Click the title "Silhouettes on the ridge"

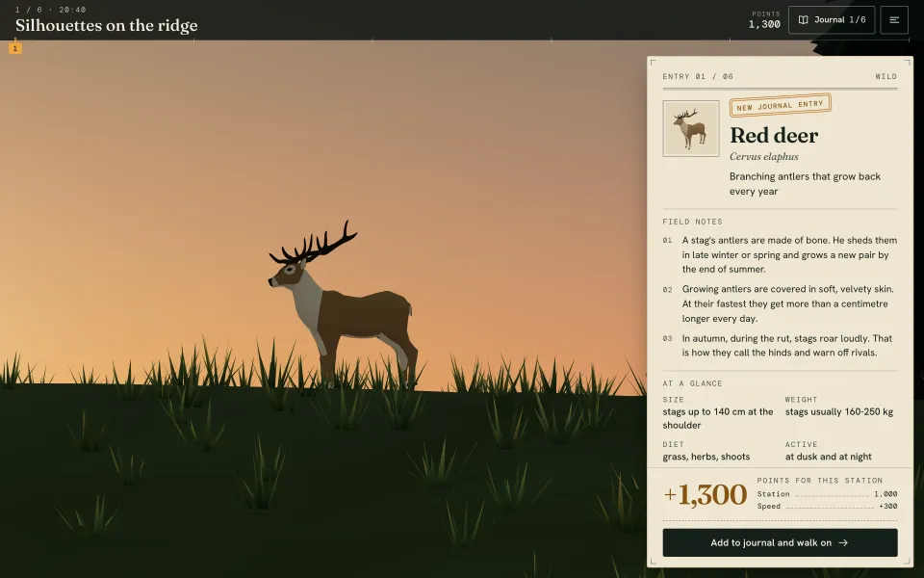point(107,25)
